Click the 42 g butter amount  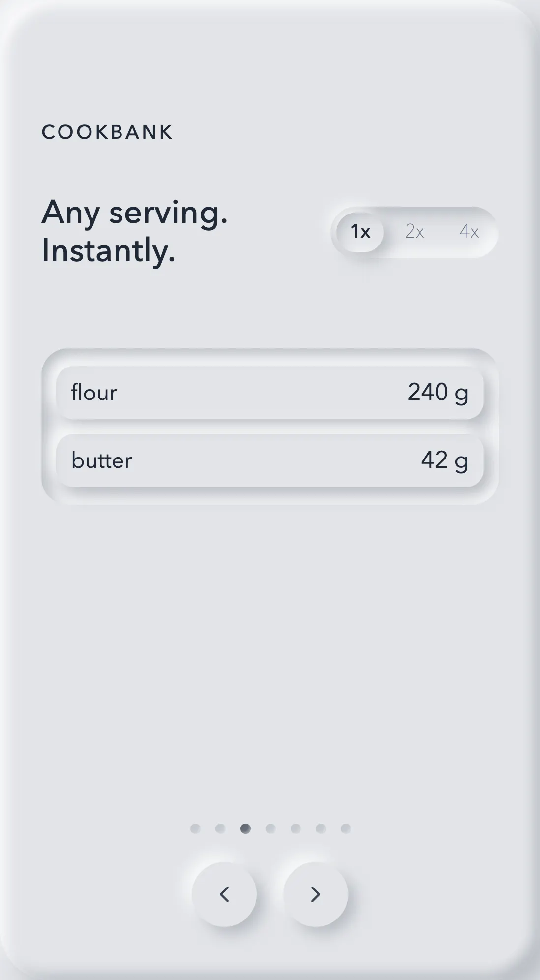point(445,460)
